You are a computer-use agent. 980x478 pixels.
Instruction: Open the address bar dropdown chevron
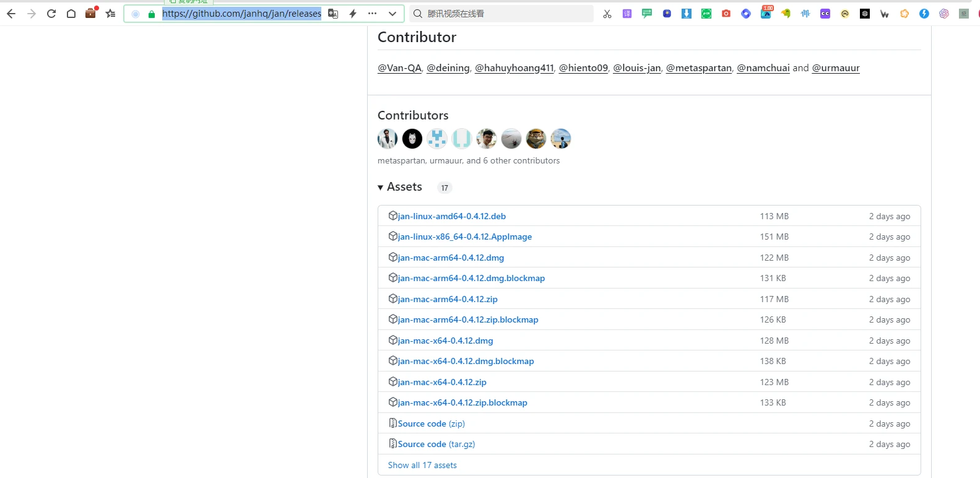pos(392,14)
